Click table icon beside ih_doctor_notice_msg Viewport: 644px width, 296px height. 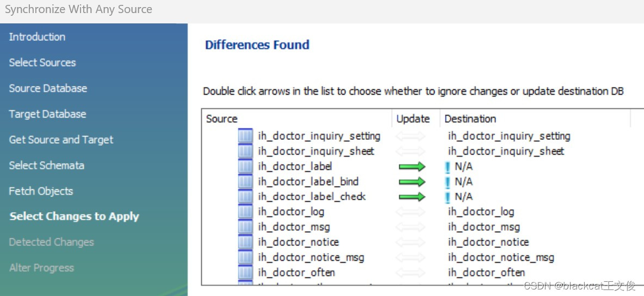coord(245,257)
